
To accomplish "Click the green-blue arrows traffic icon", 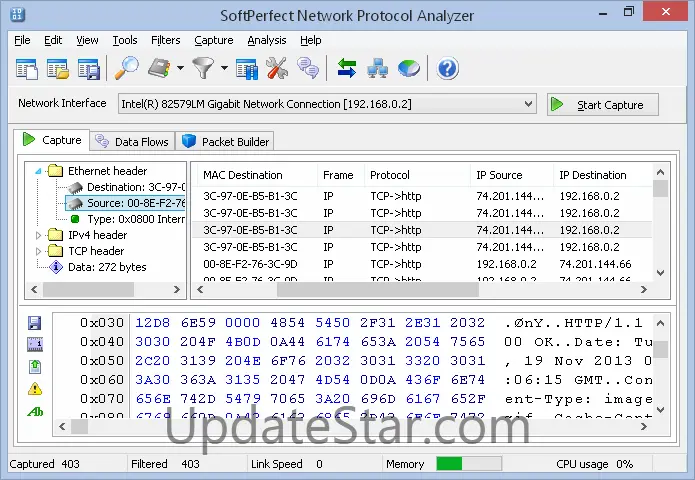I will pos(347,69).
